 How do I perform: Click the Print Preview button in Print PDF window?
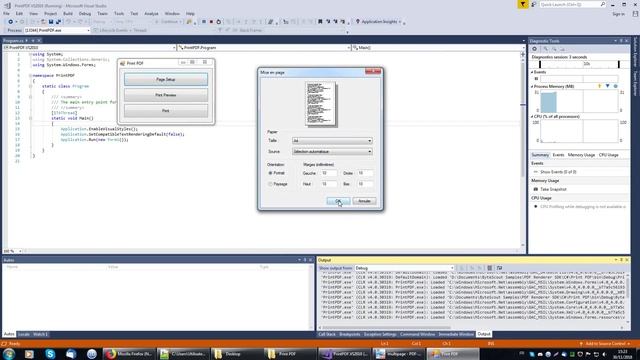coord(166,95)
